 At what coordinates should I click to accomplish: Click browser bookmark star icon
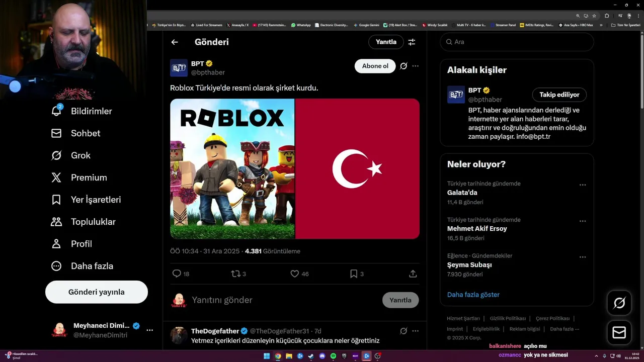(594, 16)
